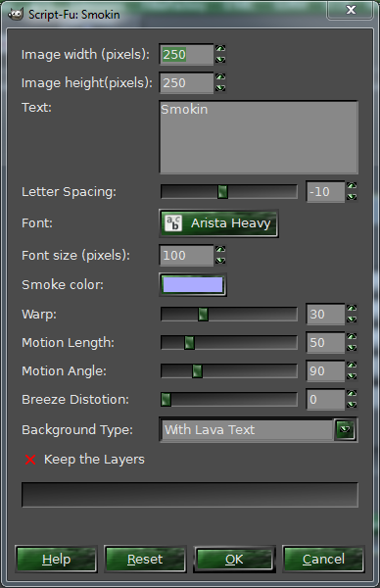
Task: Increase Warp value with up arrow
Action: pos(352,309)
